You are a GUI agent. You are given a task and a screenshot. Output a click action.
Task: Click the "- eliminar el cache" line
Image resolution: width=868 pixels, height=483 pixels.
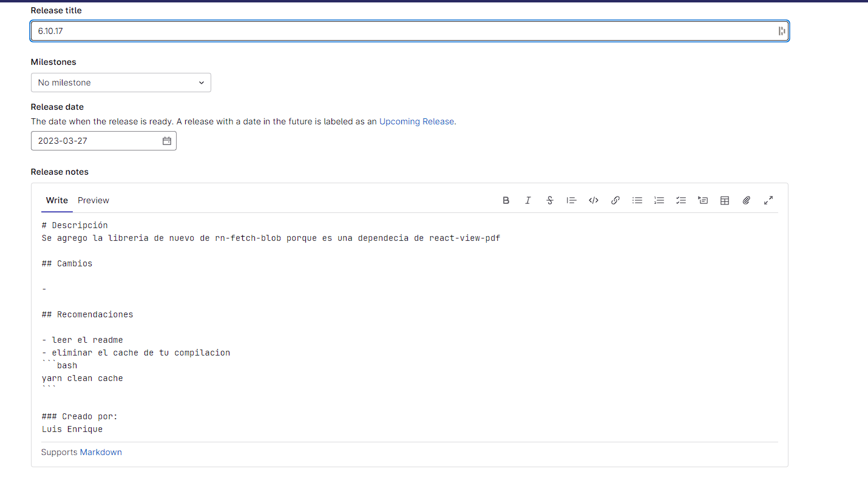[136, 353]
